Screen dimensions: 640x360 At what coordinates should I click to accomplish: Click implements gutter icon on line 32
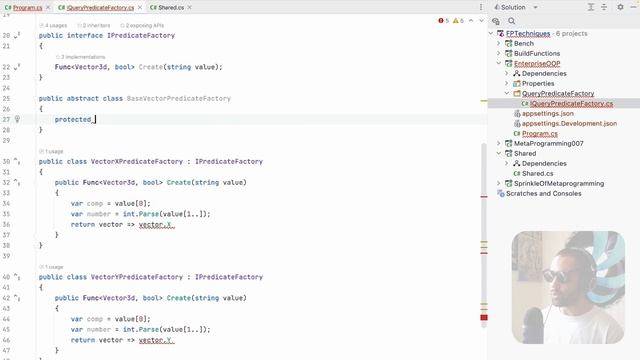pos(17,182)
